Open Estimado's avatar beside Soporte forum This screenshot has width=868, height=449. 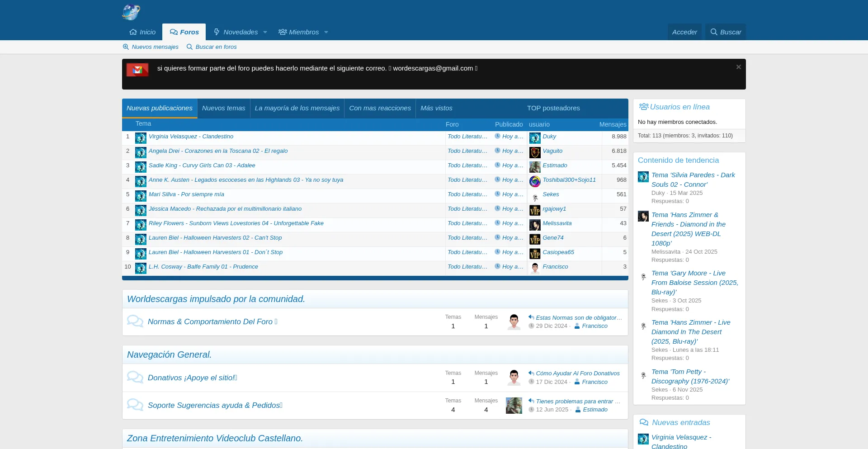click(514, 406)
